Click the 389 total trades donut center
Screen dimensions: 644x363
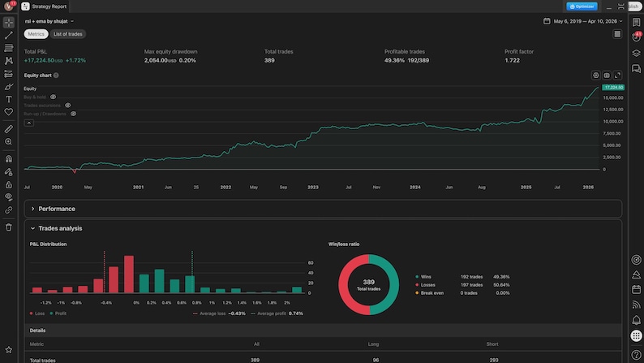tap(368, 284)
